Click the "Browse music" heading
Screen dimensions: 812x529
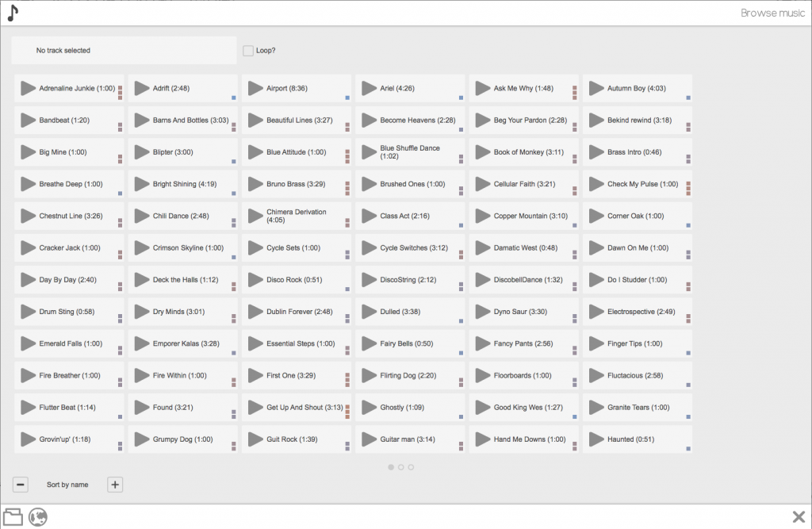pos(773,13)
